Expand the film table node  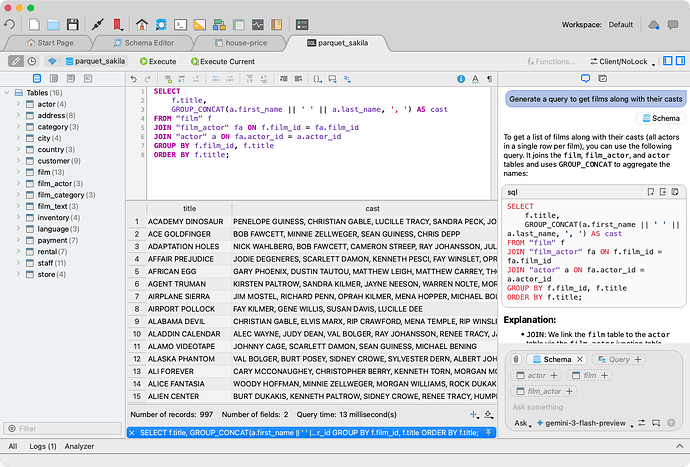[x=18, y=172]
